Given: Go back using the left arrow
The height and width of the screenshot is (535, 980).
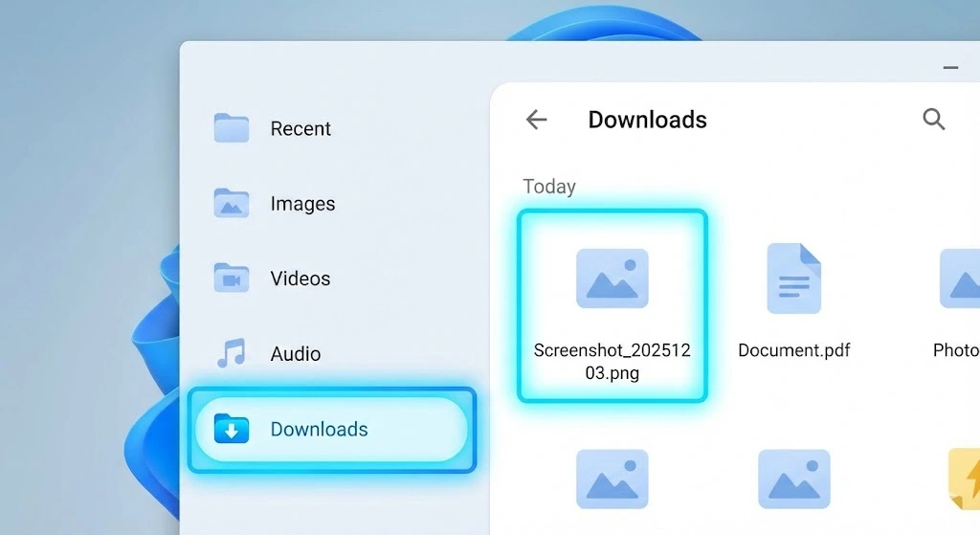Looking at the screenshot, I should click(536, 120).
